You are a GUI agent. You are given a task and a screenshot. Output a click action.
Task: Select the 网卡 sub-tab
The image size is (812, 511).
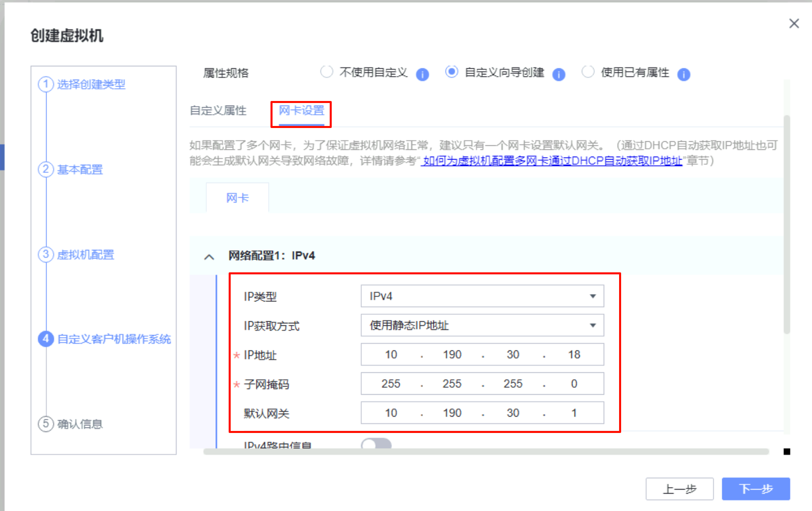[x=237, y=198]
